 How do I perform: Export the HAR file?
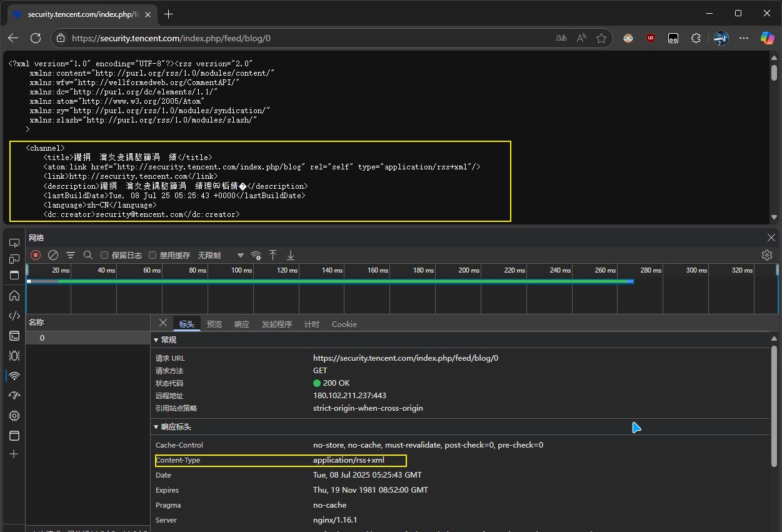pyautogui.click(x=291, y=255)
